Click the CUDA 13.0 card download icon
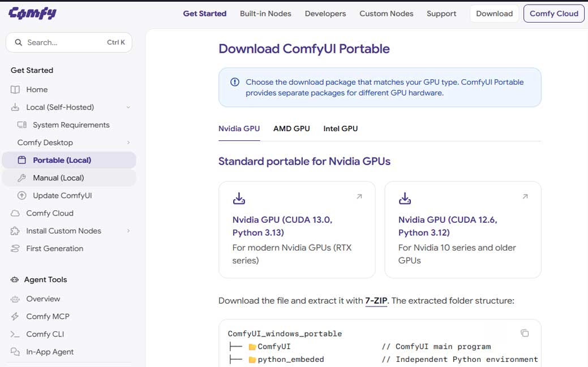The height and width of the screenshot is (367, 588). tap(239, 198)
